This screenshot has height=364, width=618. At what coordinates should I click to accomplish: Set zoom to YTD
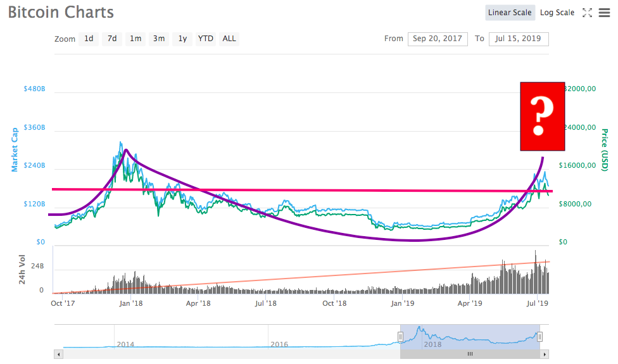click(206, 39)
